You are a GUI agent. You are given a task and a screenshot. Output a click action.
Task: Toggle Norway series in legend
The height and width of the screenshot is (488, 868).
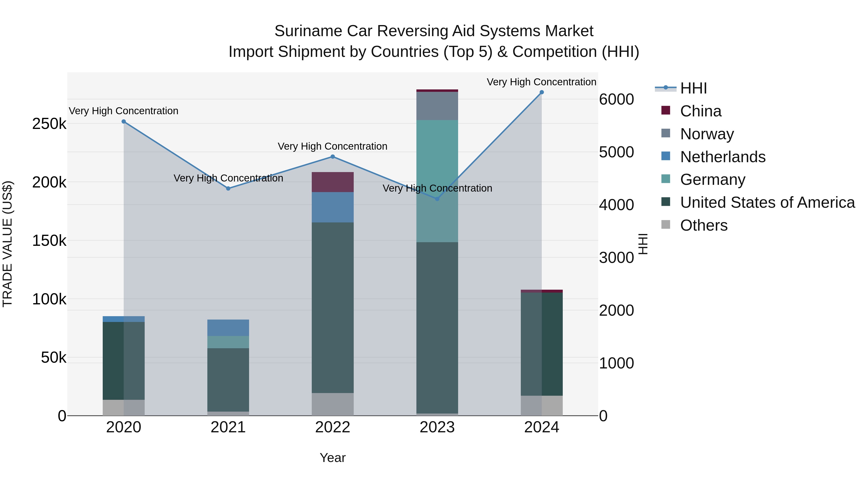click(x=698, y=134)
